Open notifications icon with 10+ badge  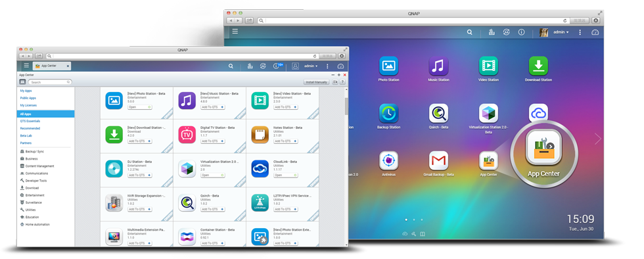[277, 66]
